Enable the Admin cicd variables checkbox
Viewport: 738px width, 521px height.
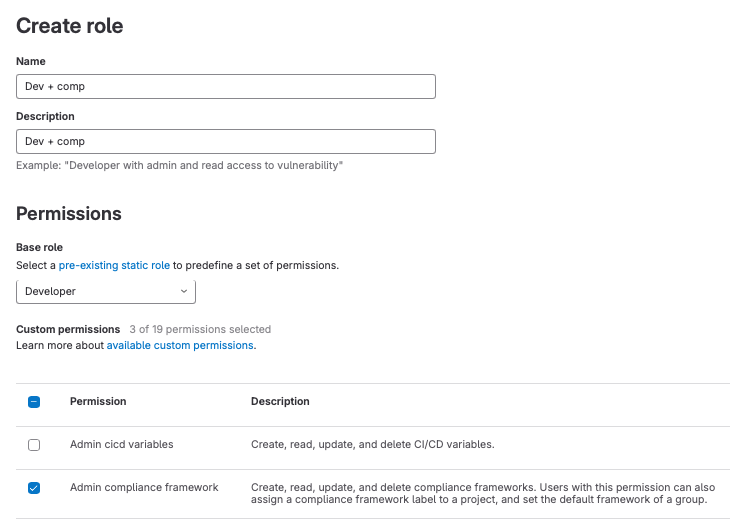(34, 445)
